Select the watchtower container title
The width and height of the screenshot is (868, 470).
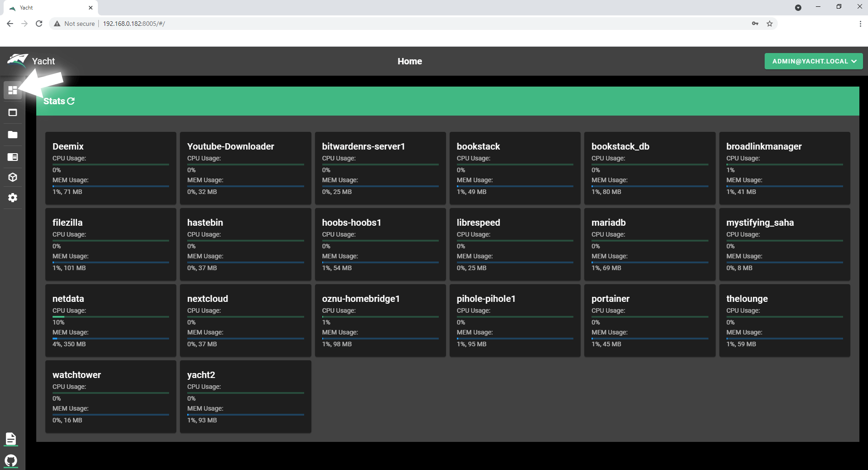point(77,375)
